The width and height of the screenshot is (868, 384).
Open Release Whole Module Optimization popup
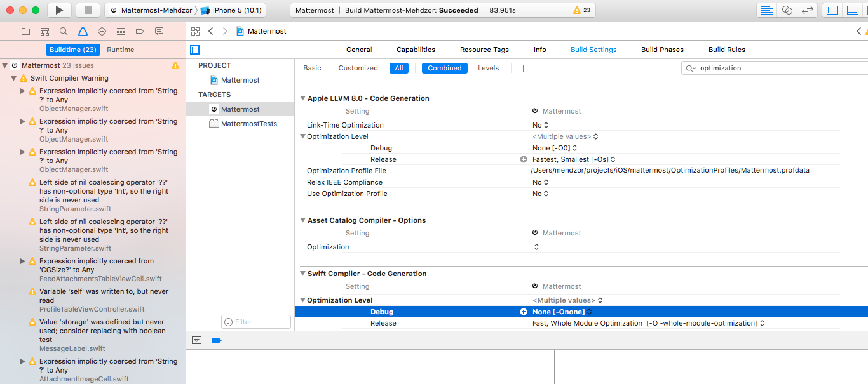[x=648, y=323]
